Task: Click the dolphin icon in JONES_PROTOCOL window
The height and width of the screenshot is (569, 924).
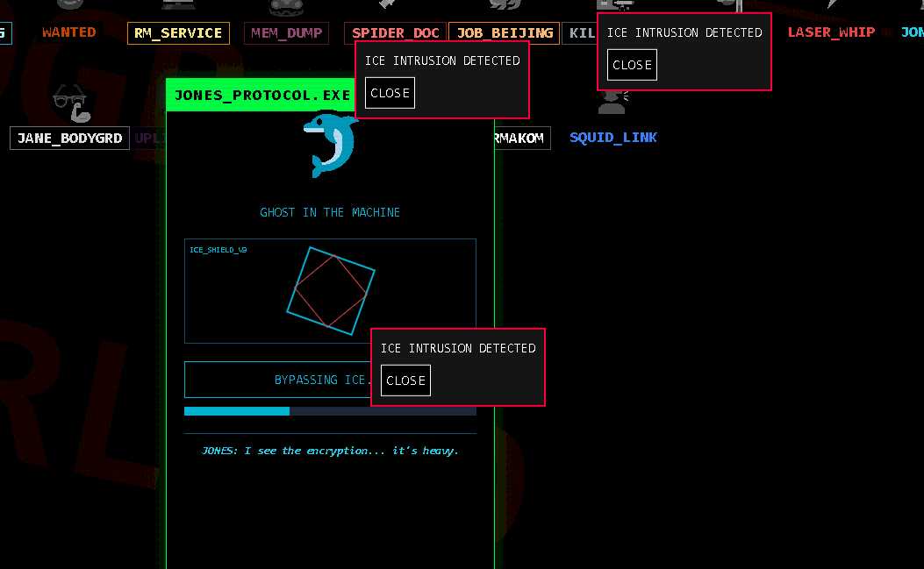Action: point(330,145)
